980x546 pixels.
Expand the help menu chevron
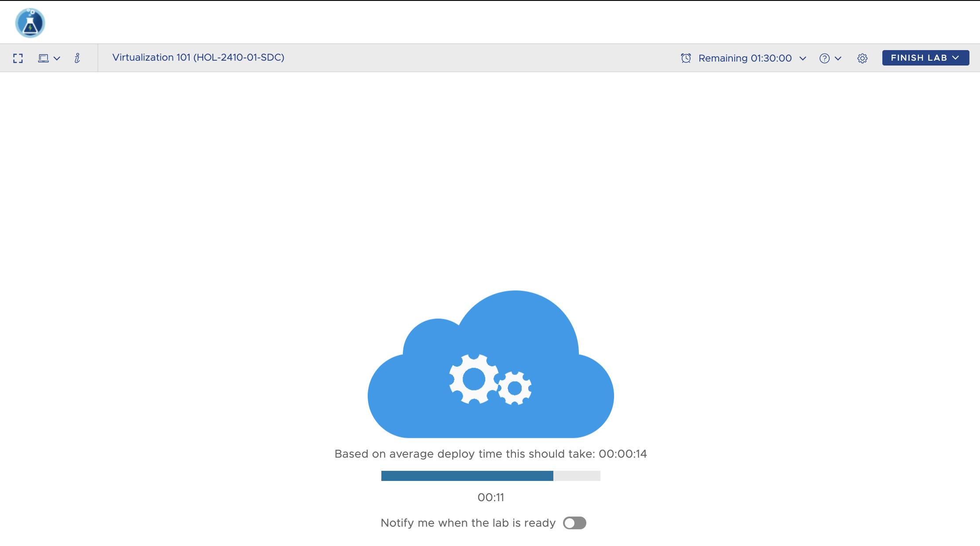pos(838,58)
